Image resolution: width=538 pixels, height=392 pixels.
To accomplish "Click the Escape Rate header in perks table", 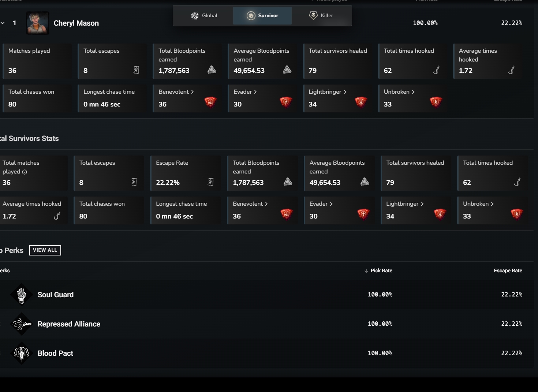I will tap(508, 271).
